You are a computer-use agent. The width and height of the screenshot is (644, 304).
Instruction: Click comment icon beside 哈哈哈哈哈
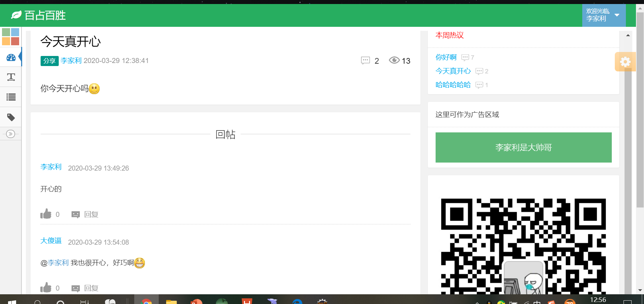(479, 85)
